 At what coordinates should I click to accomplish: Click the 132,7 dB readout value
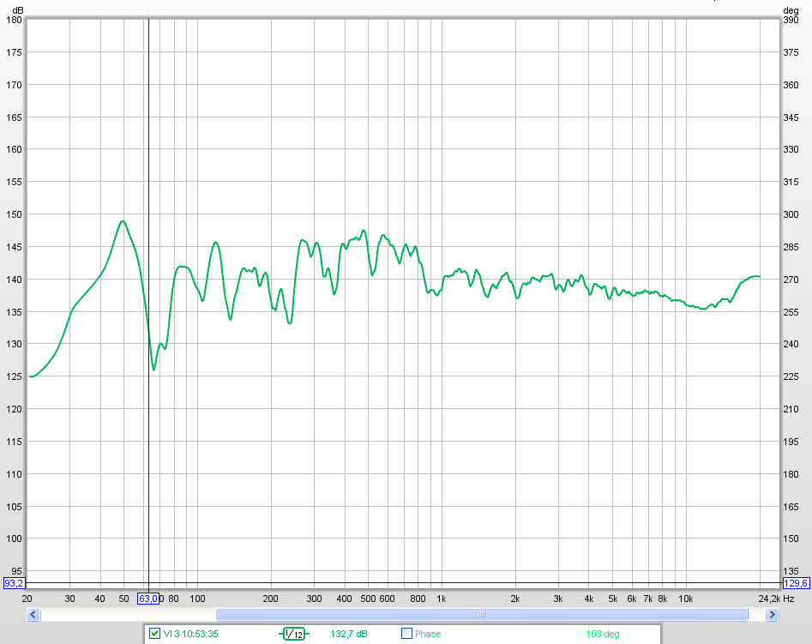(x=348, y=634)
